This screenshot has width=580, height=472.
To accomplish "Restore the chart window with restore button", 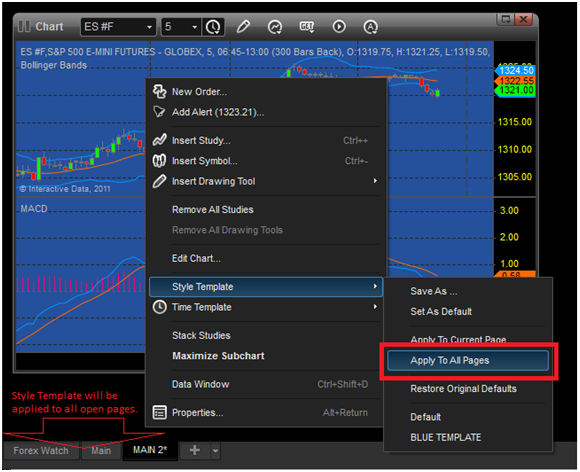I will tap(505, 19).
